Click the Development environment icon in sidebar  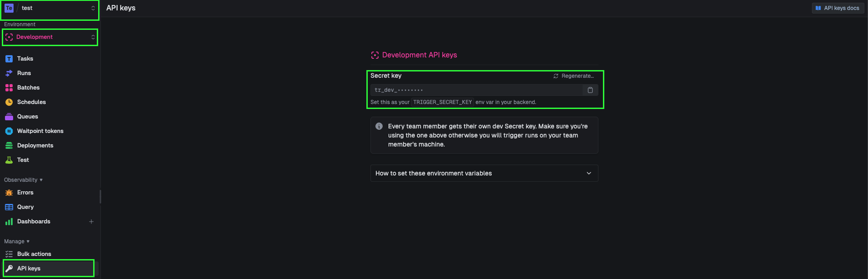pyautogui.click(x=9, y=37)
